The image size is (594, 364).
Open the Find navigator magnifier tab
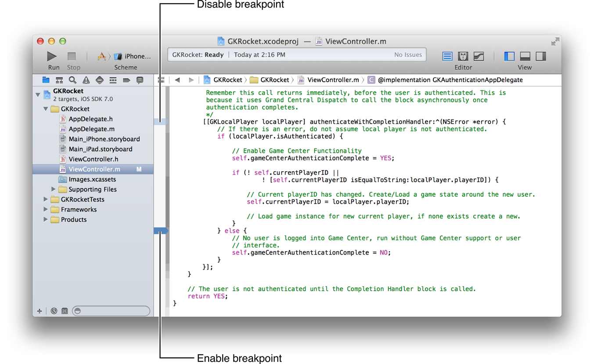[72, 80]
